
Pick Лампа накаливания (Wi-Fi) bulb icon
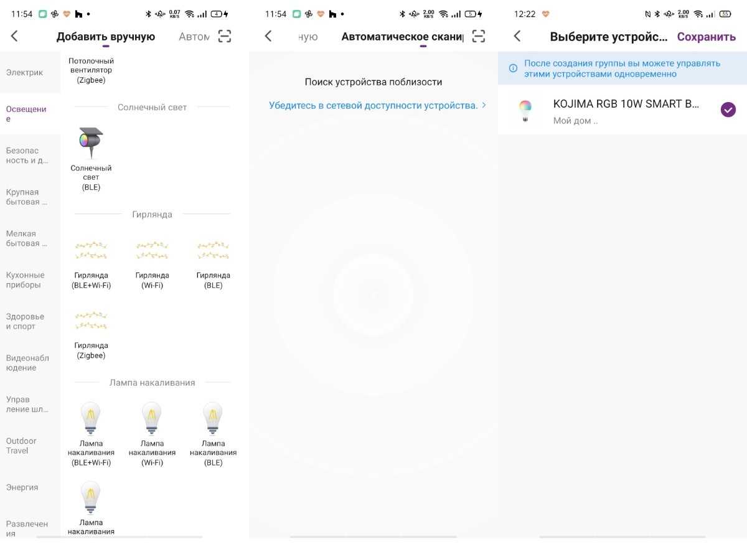152,418
